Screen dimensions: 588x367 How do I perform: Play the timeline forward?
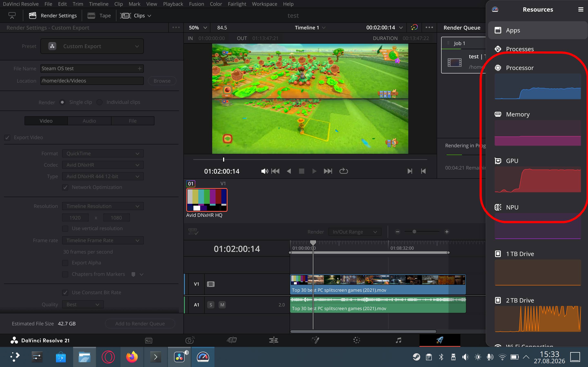[x=314, y=171]
